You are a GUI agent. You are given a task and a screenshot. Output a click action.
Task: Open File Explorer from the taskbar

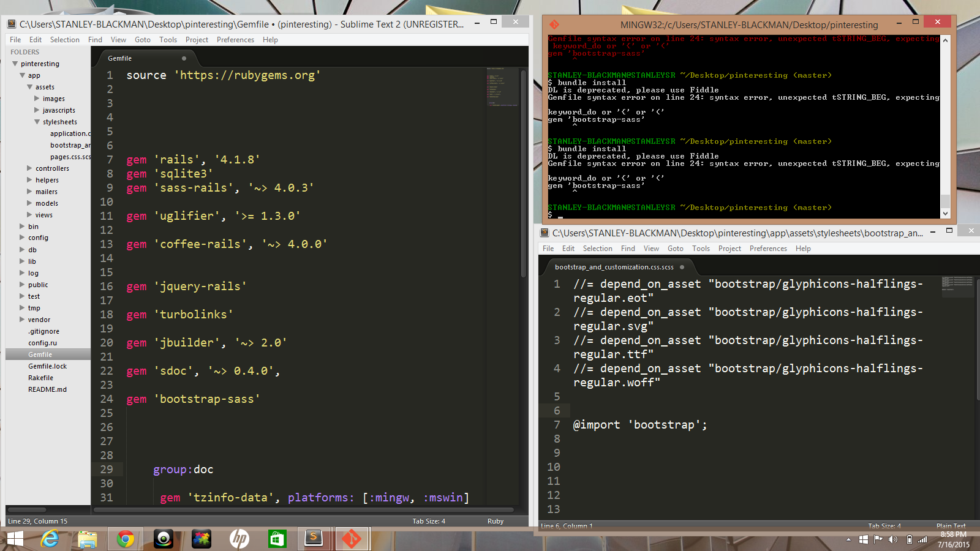point(88,539)
